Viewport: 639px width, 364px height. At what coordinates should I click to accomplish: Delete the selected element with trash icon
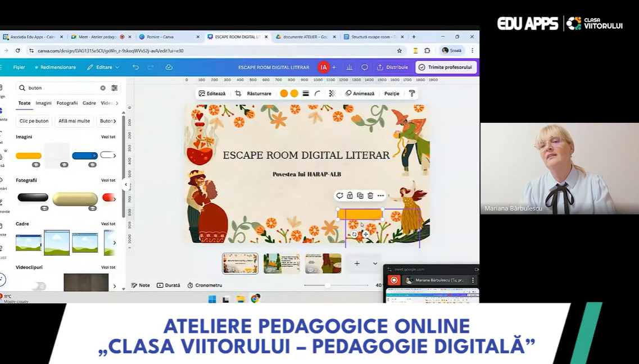click(x=370, y=196)
